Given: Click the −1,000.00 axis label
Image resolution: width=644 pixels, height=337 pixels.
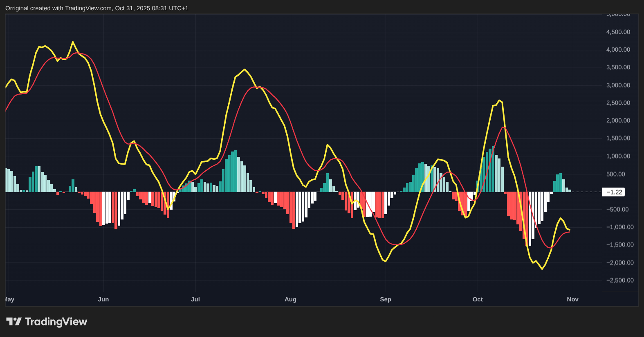Looking at the screenshot, I should [619, 227].
